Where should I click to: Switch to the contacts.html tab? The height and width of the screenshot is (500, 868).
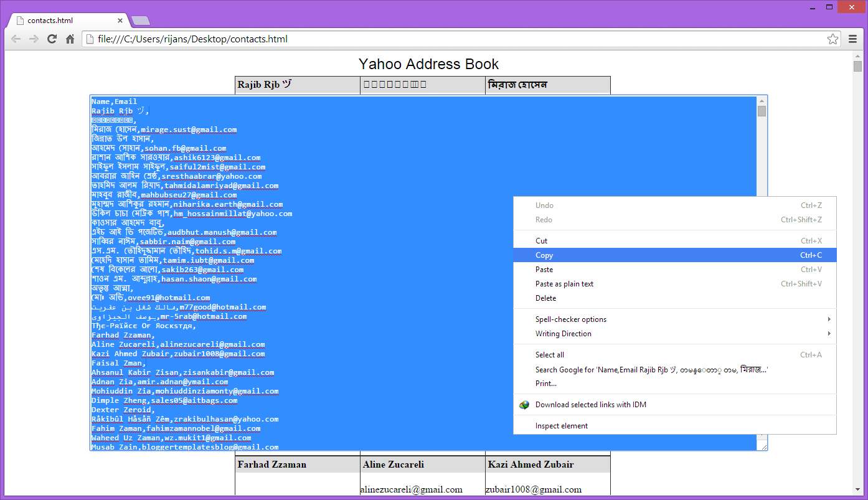[50, 21]
